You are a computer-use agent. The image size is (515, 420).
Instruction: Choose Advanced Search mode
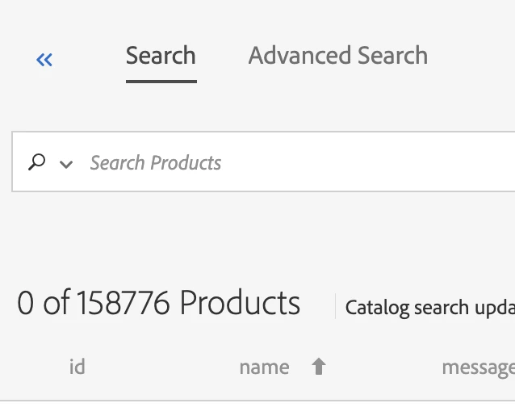(x=337, y=56)
